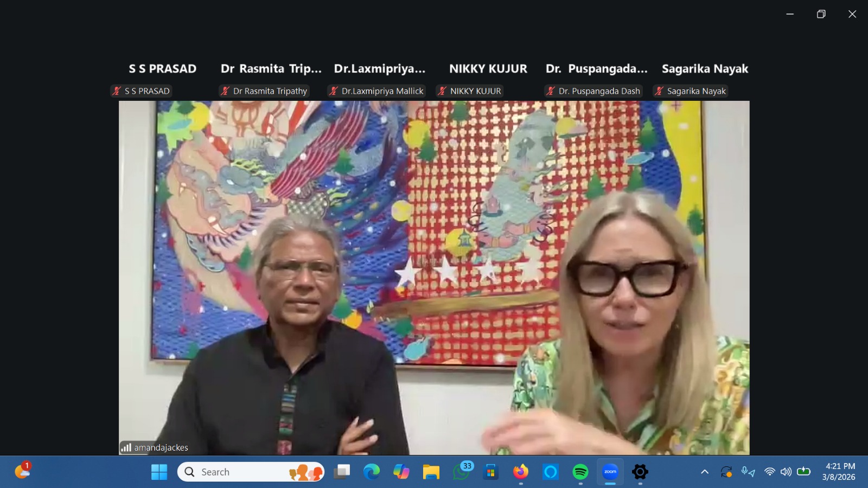Click S S PRASAD's muted microphone icon
868x488 pixels.
pos(117,91)
